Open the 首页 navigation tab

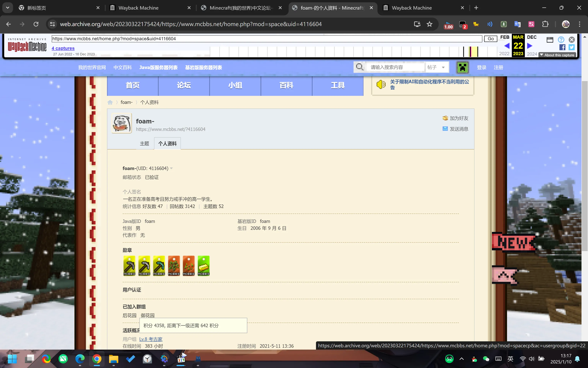pyautogui.click(x=133, y=85)
